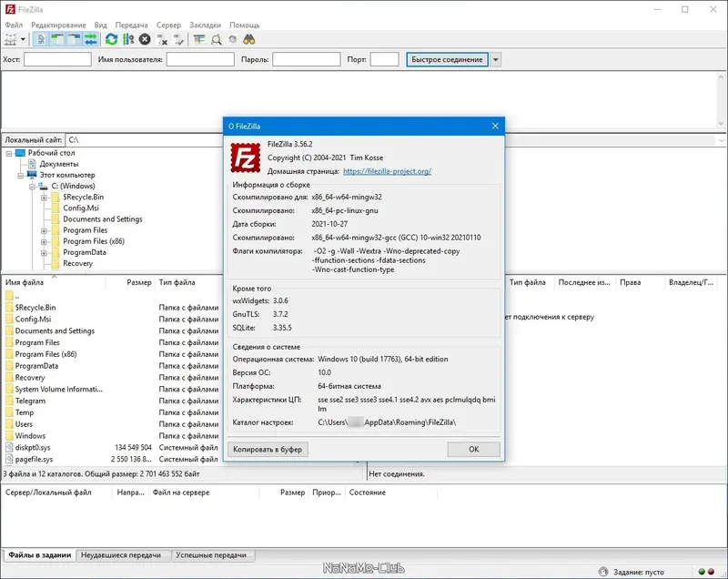Toggle synchronized browsing icon

233,40
